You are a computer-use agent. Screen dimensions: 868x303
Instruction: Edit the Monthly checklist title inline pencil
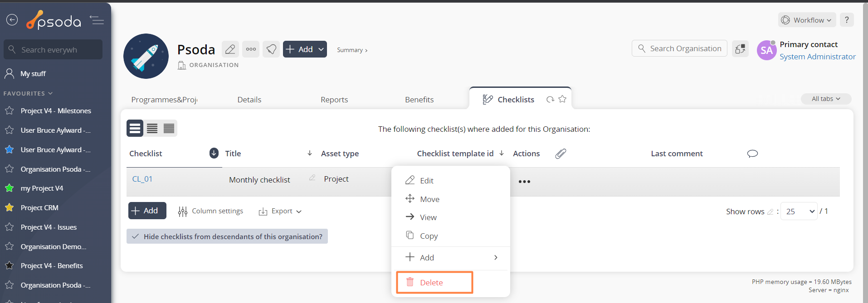coord(312,178)
